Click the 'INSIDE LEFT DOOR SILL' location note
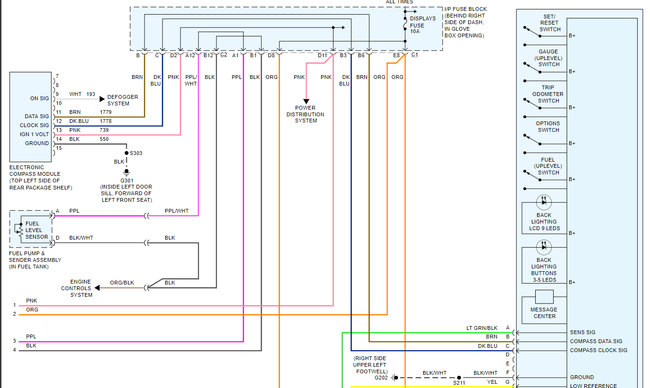The height and width of the screenshot is (388, 650). (126, 194)
